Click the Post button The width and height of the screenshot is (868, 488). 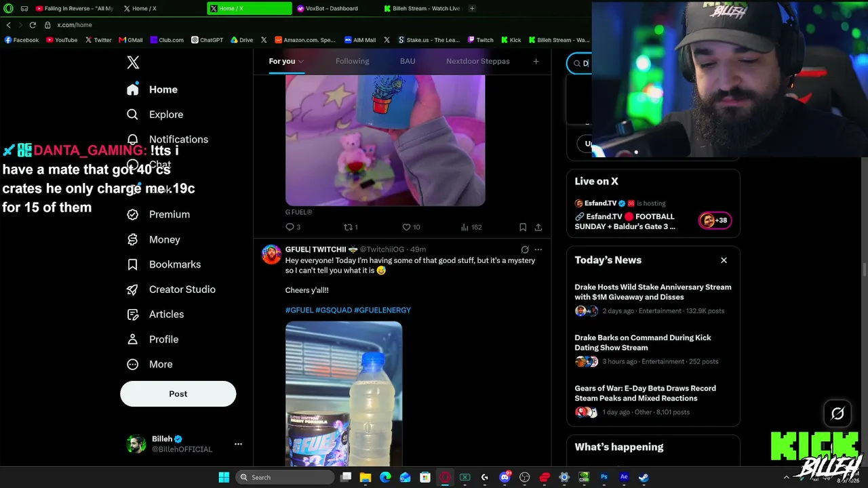click(178, 394)
